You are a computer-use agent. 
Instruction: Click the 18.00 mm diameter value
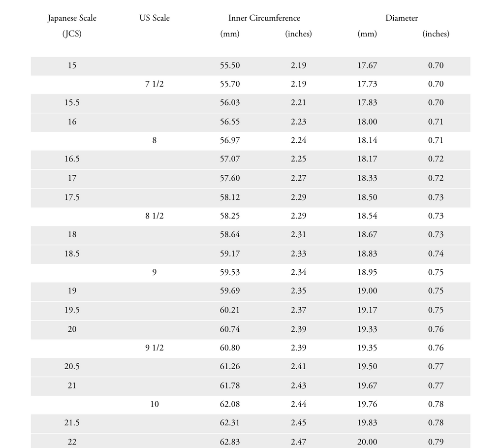pyautogui.click(x=367, y=122)
